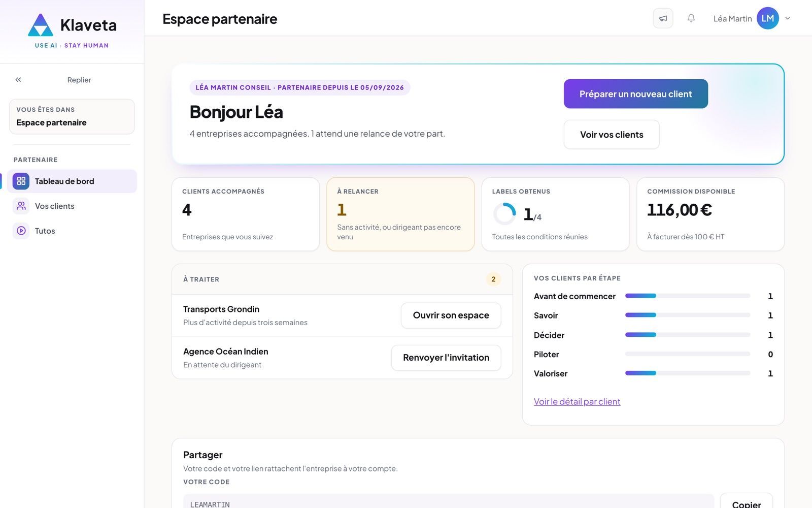Image resolution: width=812 pixels, height=508 pixels.
Task: Collapse sidebar with double-chevron icon
Action: point(18,80)
